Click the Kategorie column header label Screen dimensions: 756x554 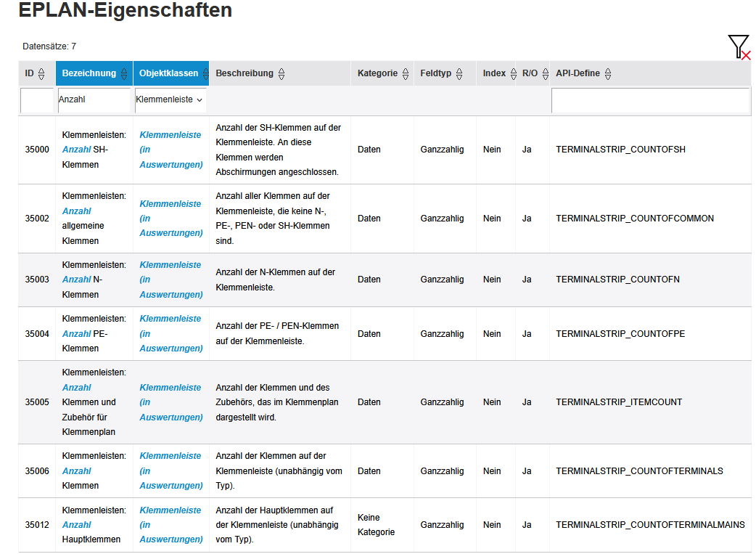[x=377, y=73]
